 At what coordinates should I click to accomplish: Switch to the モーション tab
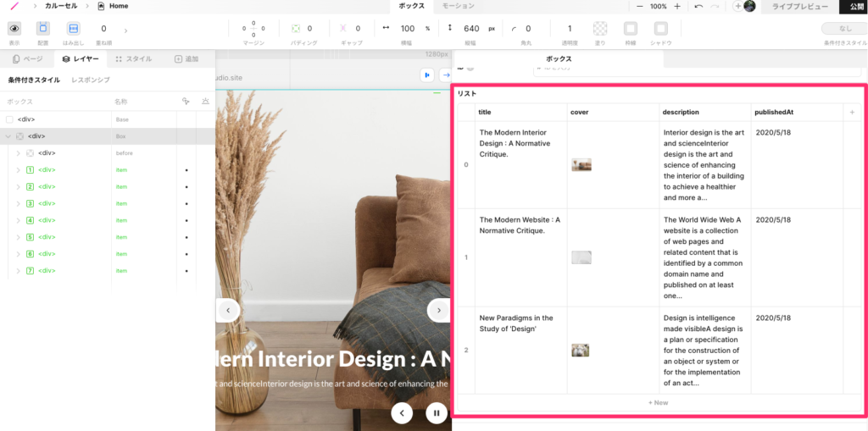(459, 6)
